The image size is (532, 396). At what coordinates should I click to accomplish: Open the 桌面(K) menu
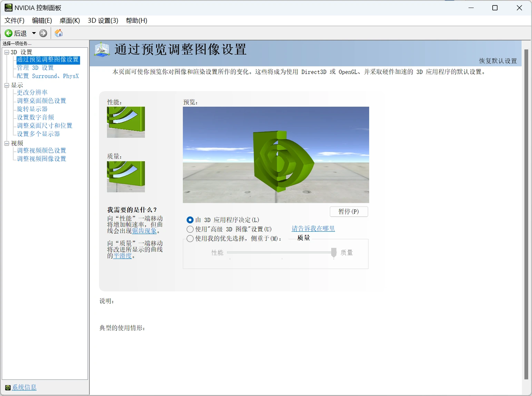(70, 21)
